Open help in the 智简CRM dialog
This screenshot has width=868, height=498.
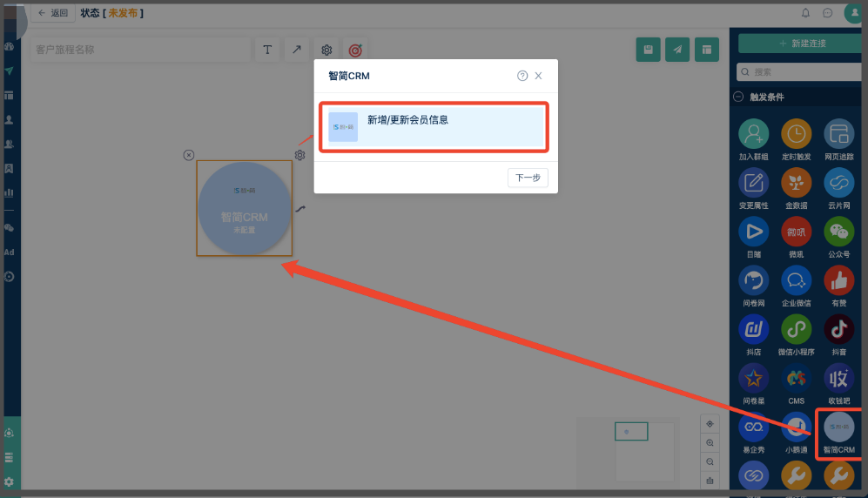click(522, 76)
